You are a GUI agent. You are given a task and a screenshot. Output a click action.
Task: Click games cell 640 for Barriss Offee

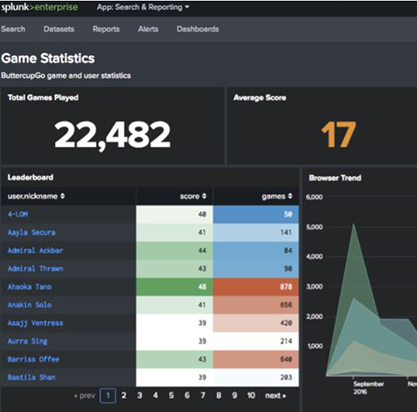[256, 359]
